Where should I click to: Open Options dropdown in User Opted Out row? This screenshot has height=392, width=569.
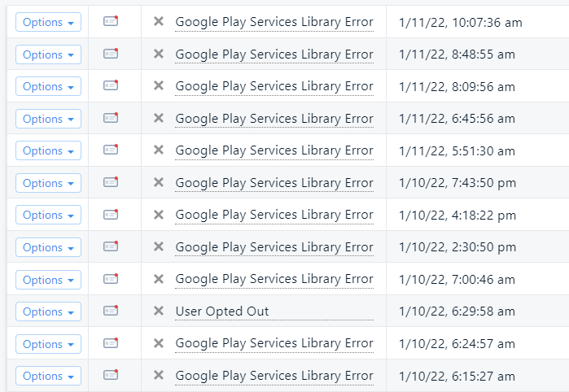(48, 311)
